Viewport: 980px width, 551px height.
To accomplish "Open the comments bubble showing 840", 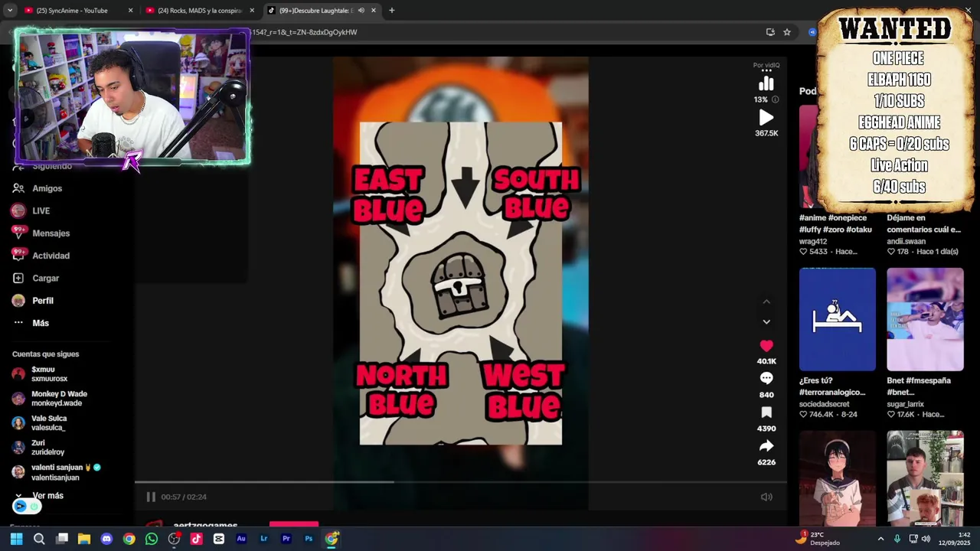I will point(766,378).
